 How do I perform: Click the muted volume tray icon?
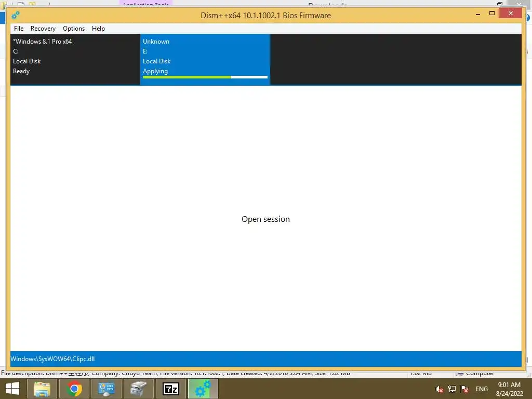point(440,389)
